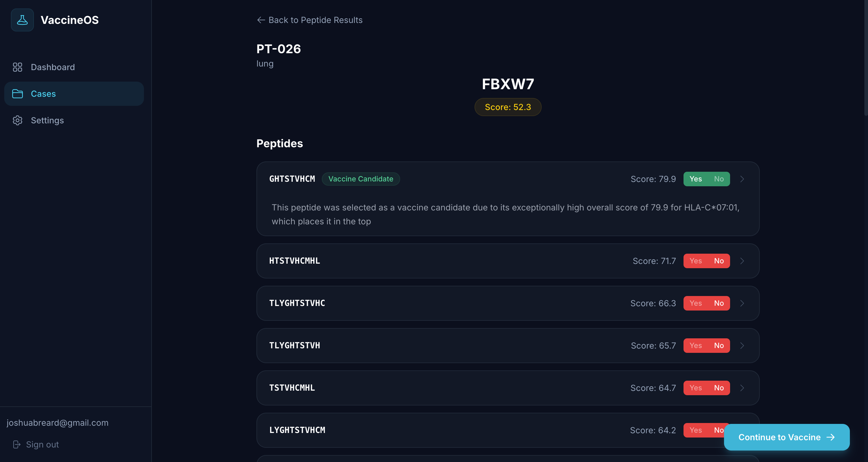The height and width of the screenshot is (462, 868).
Task: Choose Yes for peptide TSTVHCMHL
Action: pos(696,388)
